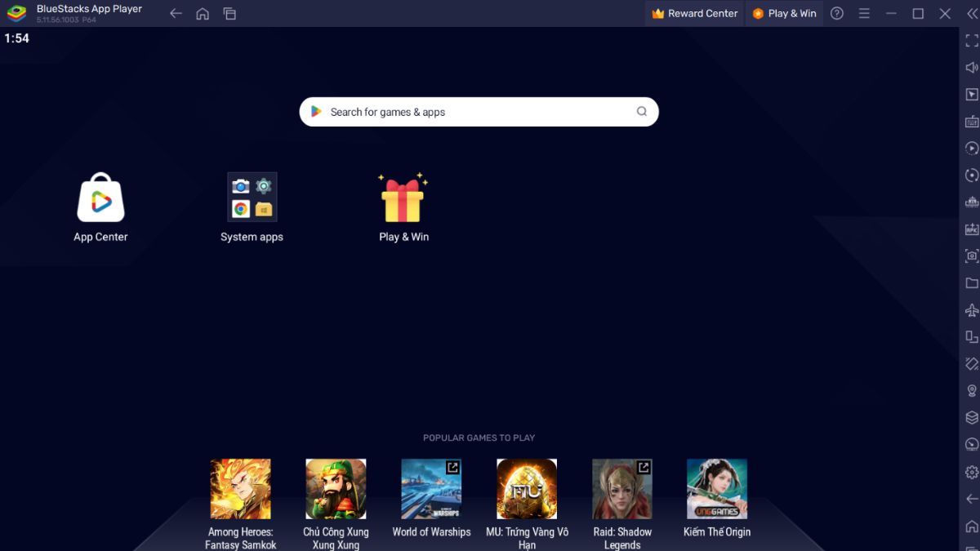Image resolution: width=980 pixels, height=551 pixels.
Task: Open MU: Trứng Vàng Vô Hạn game
Action: (527, 489)
